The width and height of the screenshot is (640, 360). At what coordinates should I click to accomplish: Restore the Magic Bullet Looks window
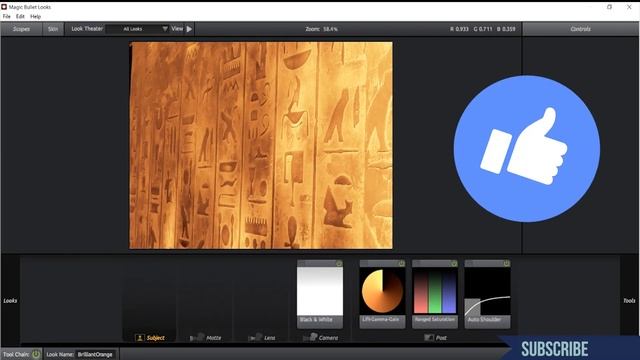[x=609, y=7]
